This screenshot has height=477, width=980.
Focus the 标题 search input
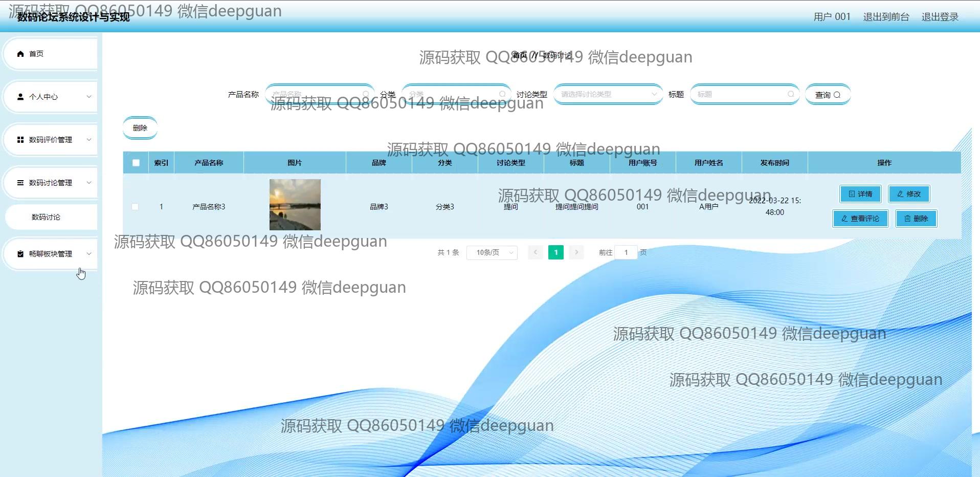click(x=745, y=94)
